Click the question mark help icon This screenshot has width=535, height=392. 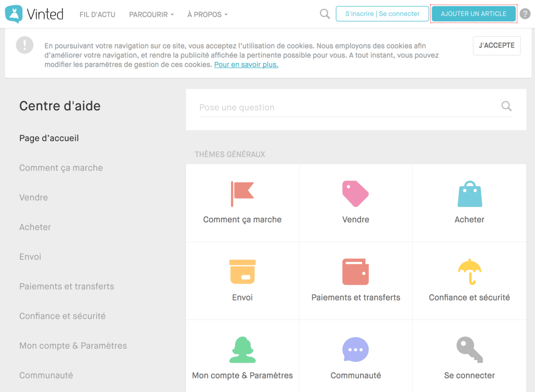[525, 14]
